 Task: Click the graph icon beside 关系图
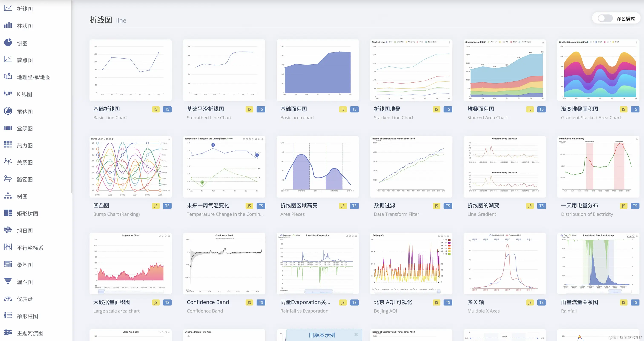pos(8,162)
